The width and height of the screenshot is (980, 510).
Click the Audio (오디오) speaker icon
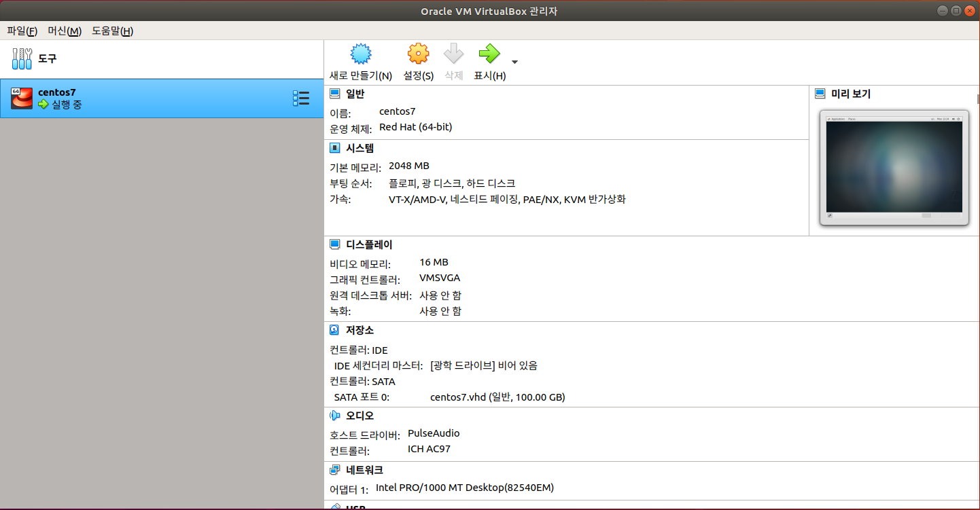click(334, 416)
